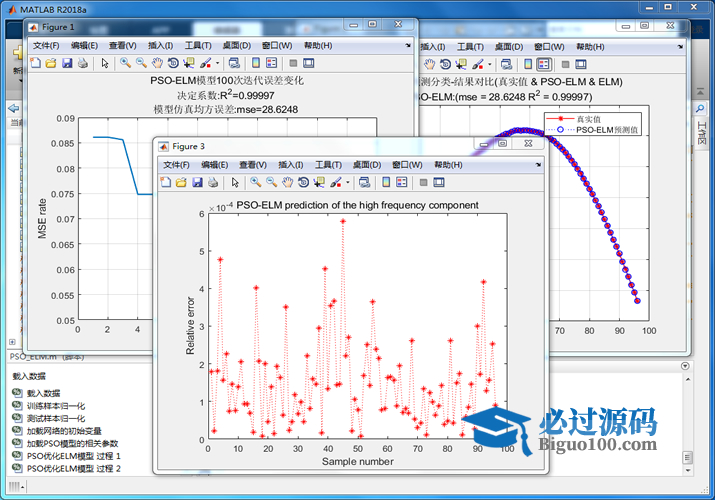Click Print icon in Figure 1 toolbar
The height and width of the screenshot is (500, 715).
(83, 63)
